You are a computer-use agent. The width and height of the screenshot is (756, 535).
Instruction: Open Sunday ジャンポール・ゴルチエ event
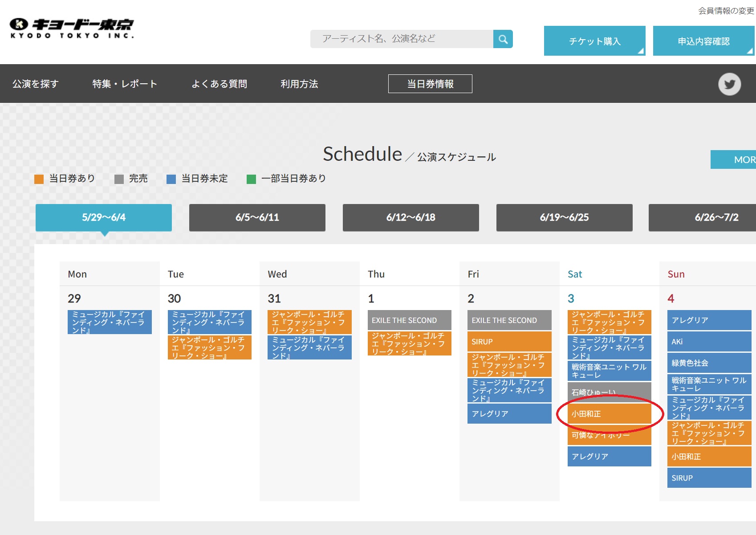point(709,433)
